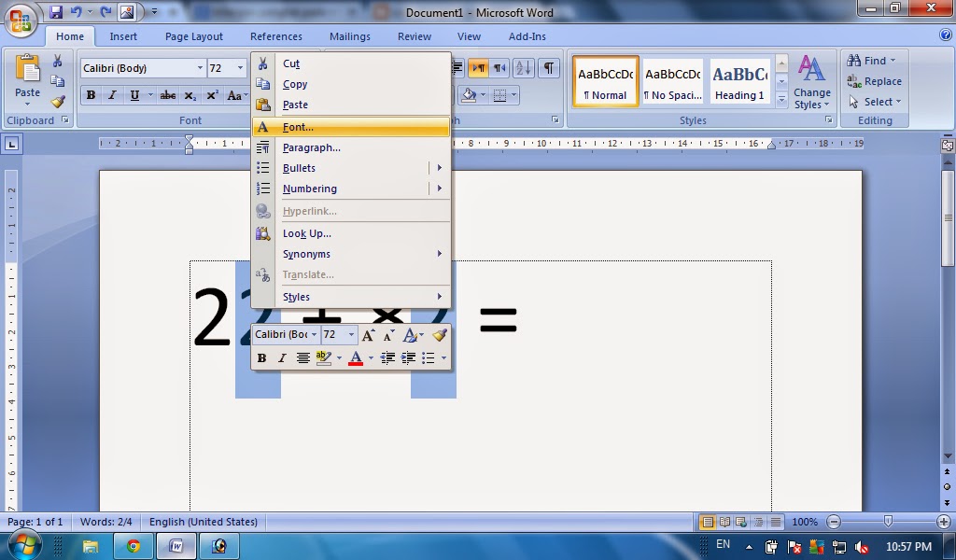Image resolution: width=956 pixels, height=560 pixels.
Task: Click Increase Indent on mini toolbar
Action: point(408,357)
